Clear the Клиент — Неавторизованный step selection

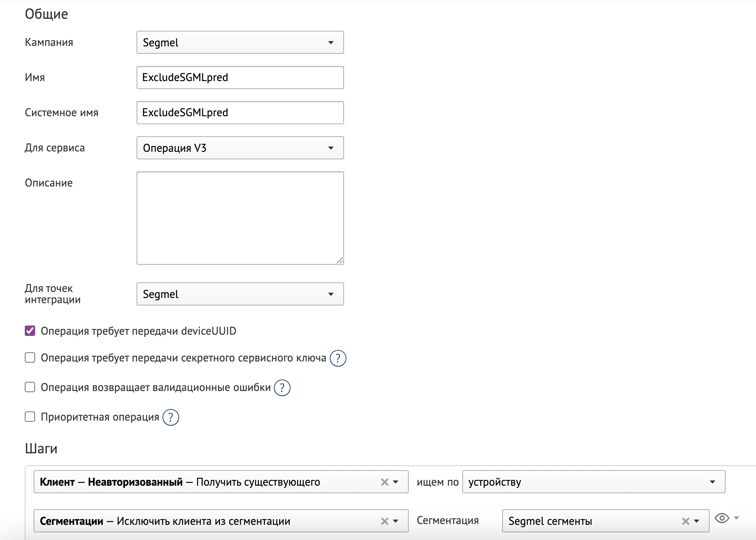pyautogui.click(x=384, y=482)
